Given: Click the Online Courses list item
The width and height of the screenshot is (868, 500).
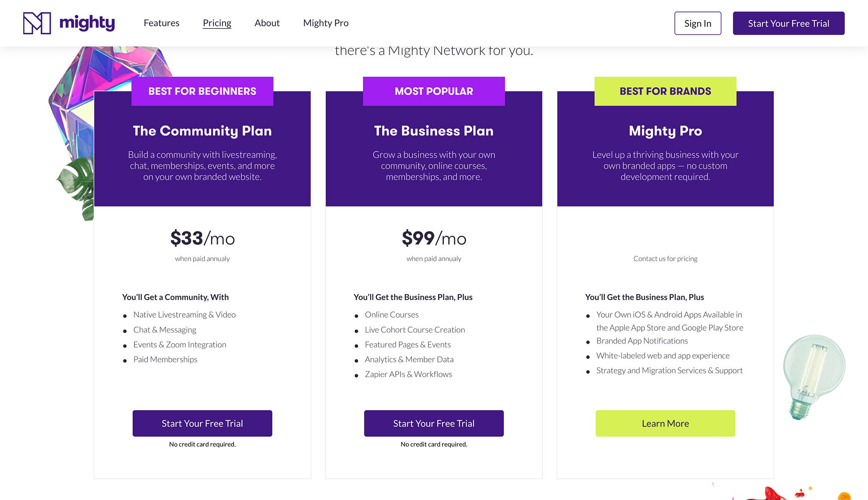Looking at the screenshot, I should (x=391, y=314).
